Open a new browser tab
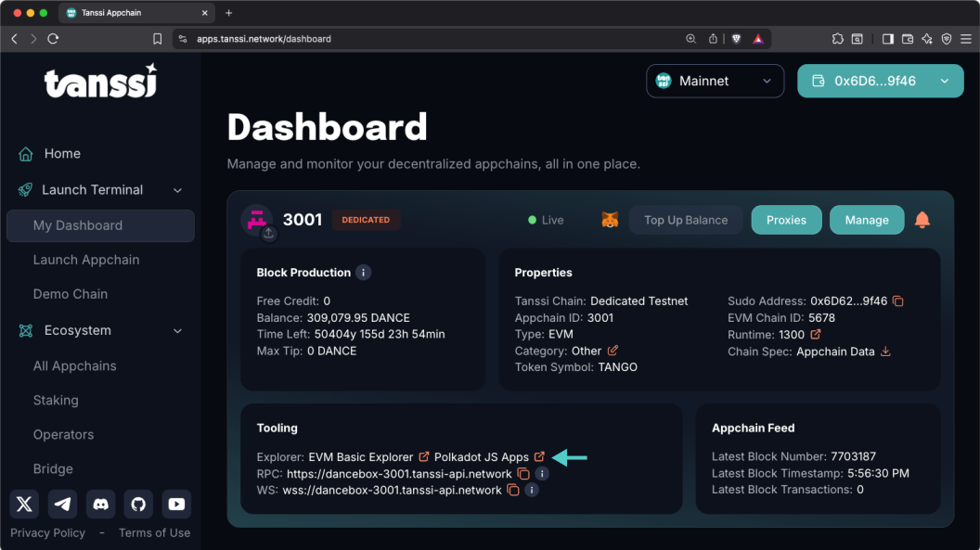Image resolution: width=980 pixels, height=550 pixels. pos(228,12)
